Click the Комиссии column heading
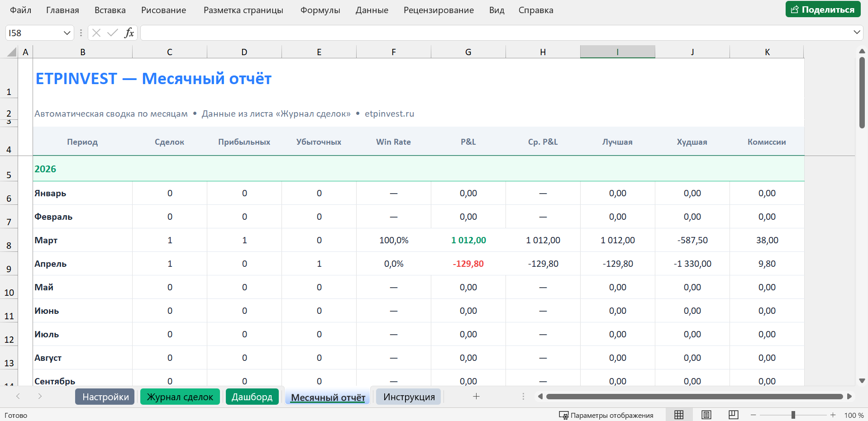Image resolution: width=868 pixels, height=421 pixels. coord(767,142)
